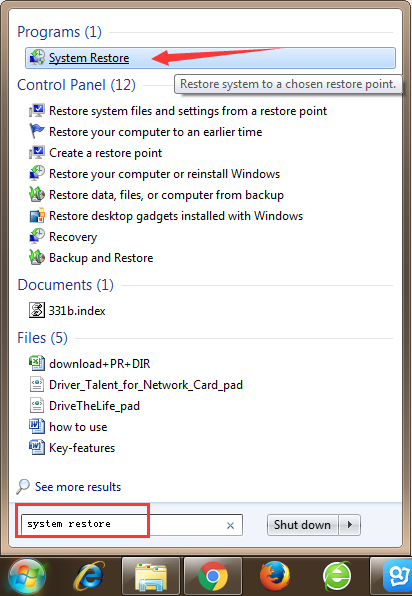The width and height of the screenshot is (412, 596).
Task: Open Windows Explorer folder icon in taskbar
Action: (x=151, y=576)
